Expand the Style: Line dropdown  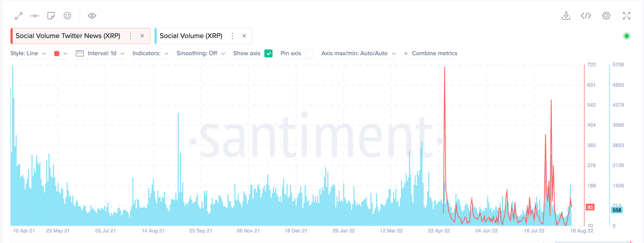(x=28, y=54)
